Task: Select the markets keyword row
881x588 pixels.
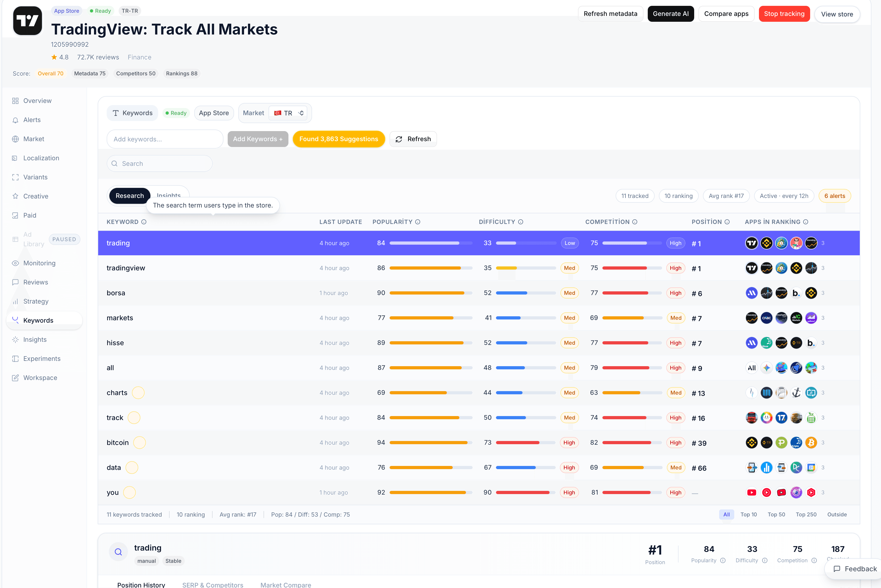Action: pyautogui.click(x=478, y=318)
